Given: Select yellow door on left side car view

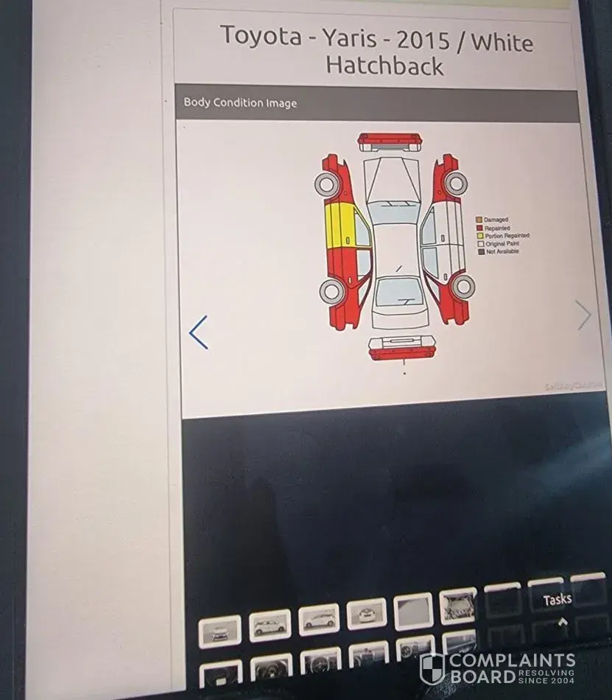Looking at the screenshot, I should [341, 225].
